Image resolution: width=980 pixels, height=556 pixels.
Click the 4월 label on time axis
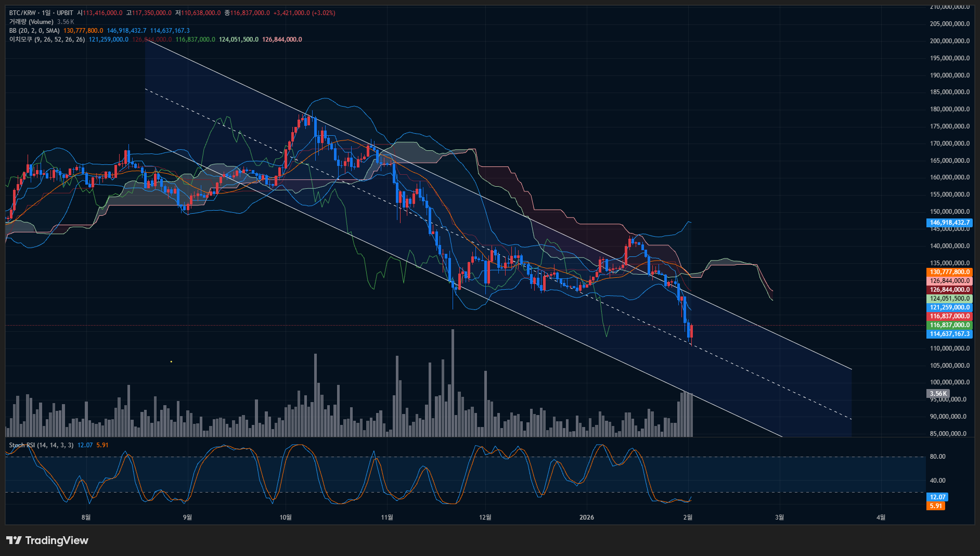tap(881, 517)
